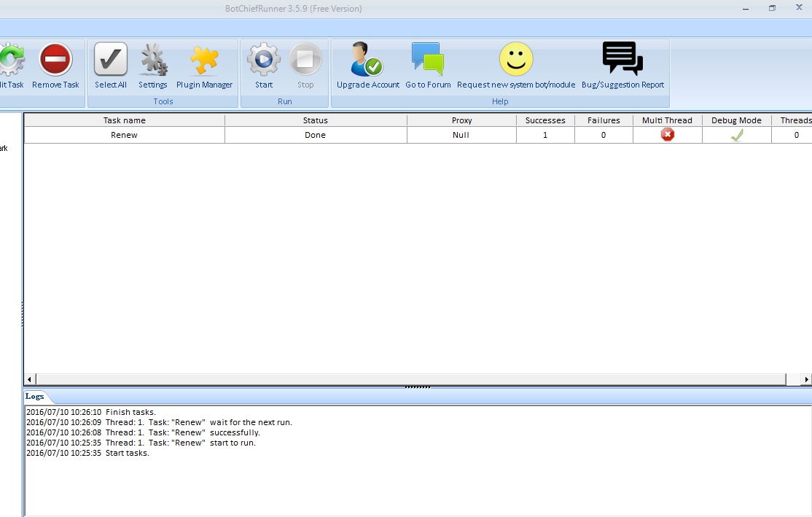Click the Remove Task icon
The width and height of the screenshot is (812, 517).
coord(55,61)
